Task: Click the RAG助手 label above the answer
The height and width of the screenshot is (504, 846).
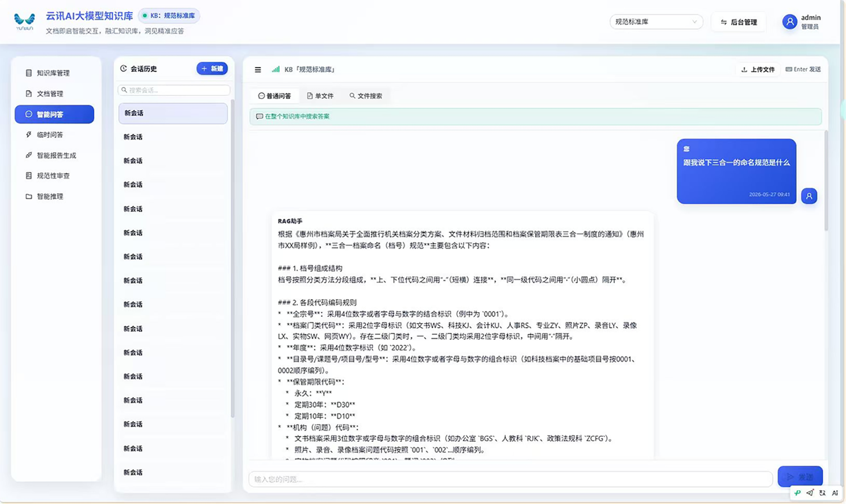Action: [x=290, y=221]
